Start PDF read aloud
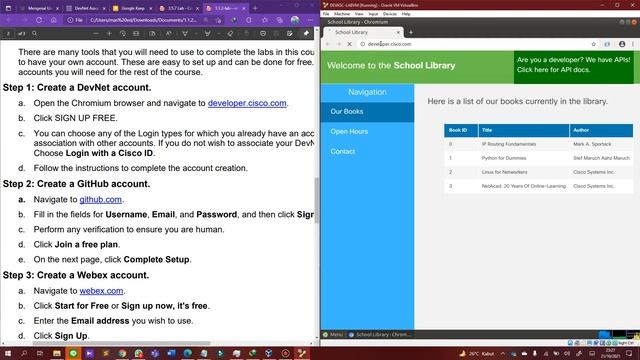 pos(168,33)
